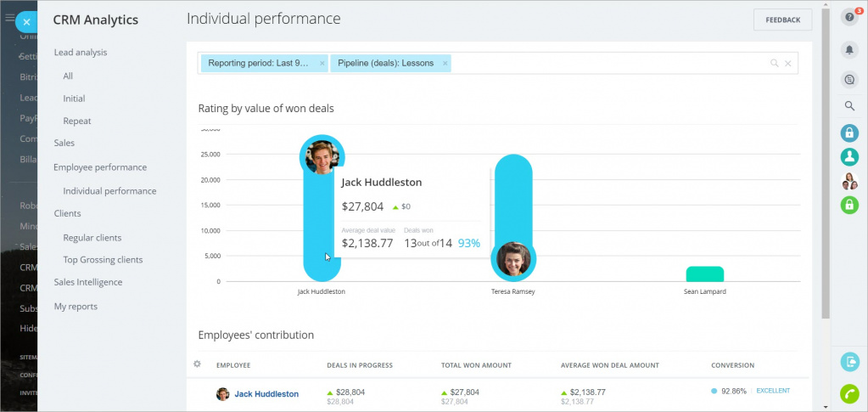The width and height of the screenshot is (868, 412).
Task: Click the search magnifier in right sidebar
Action: click(849, 106)
